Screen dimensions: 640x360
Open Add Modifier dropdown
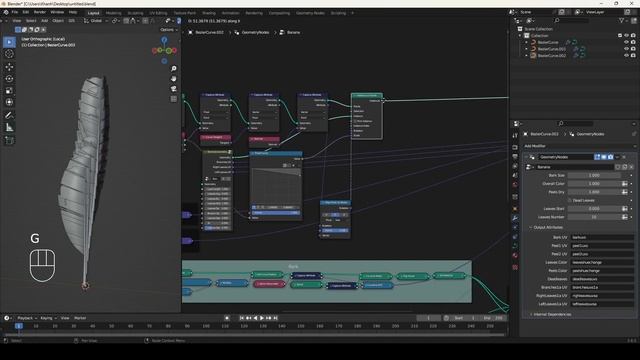pos(580,146)
